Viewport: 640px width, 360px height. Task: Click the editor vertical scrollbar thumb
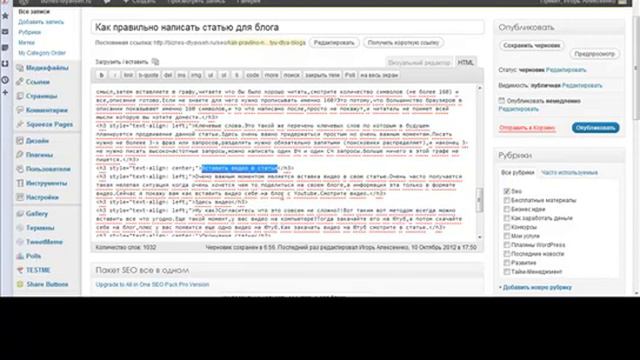(x=480, y=200)
